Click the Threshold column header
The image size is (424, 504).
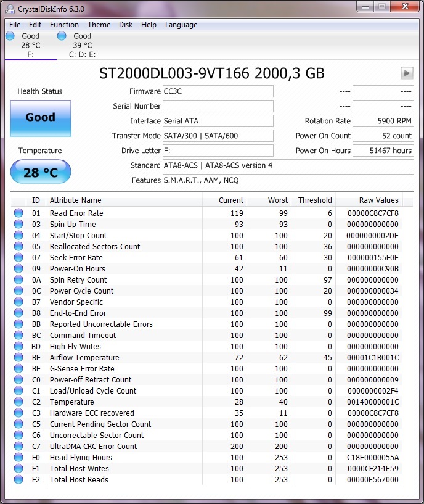coord(314,200)
